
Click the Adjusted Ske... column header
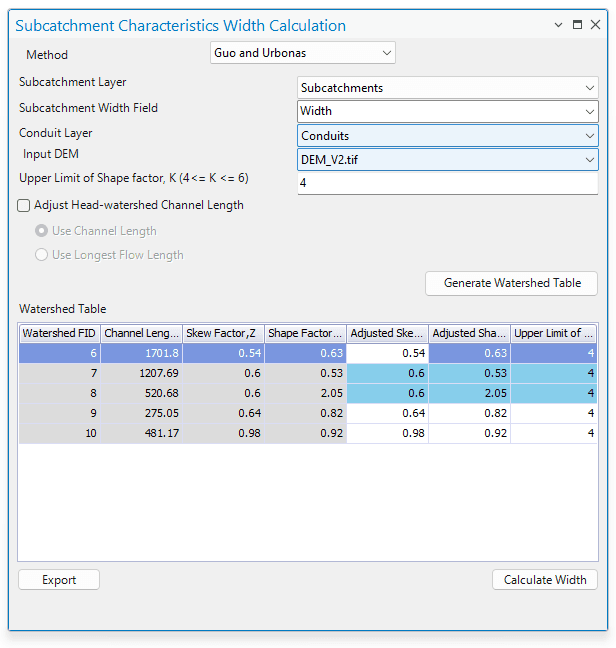pyautogui.click(x=387, y=333)
